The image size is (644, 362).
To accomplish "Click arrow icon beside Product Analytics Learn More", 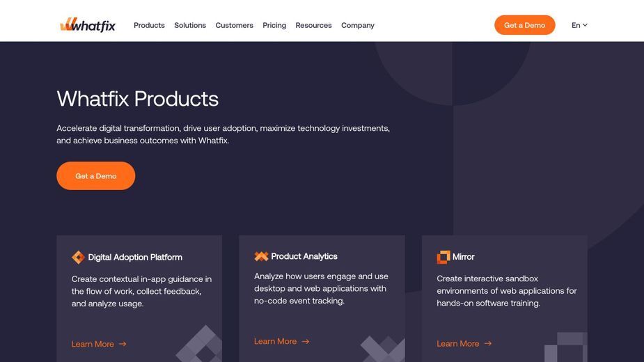I will point(305,341).
